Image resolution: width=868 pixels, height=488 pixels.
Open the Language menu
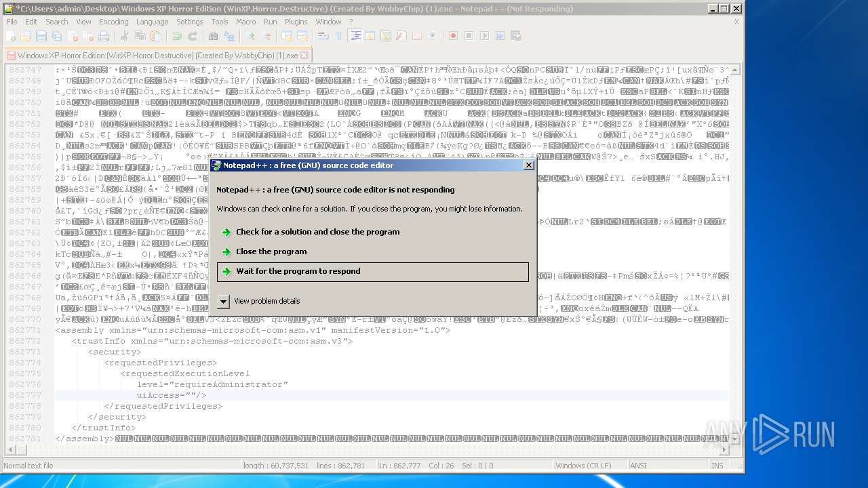click(x=152, y=22)
